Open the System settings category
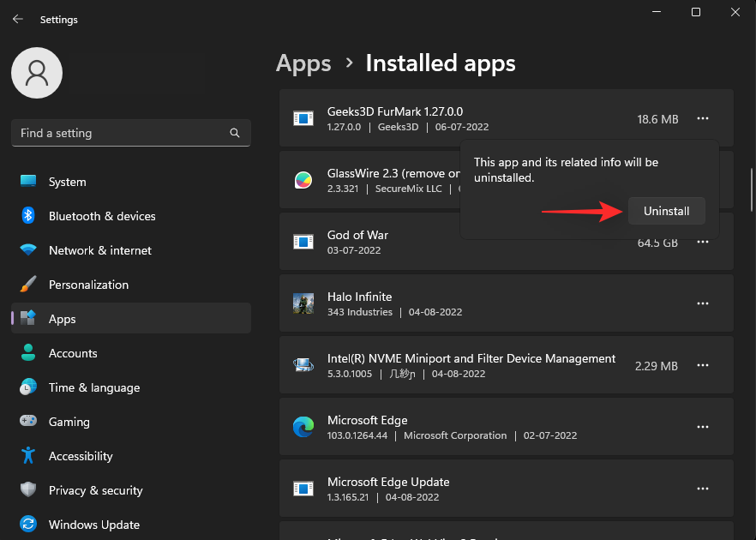The height and width of the screenshot is (540, 756). pos(67,182)
